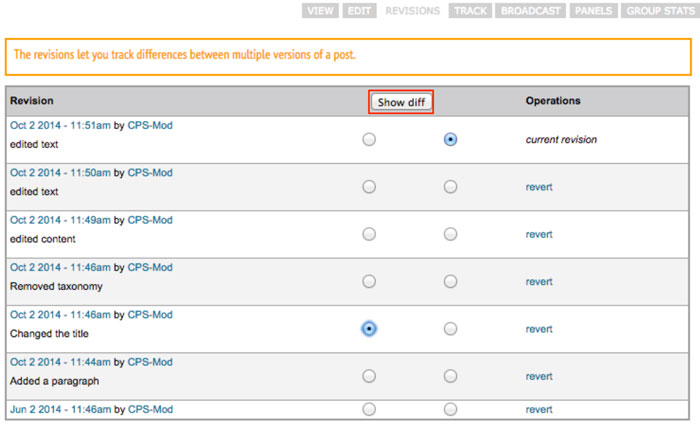Viewport: 700px width, 428px height.
Task: Open the Jun 2 2014 11:46am revision
Action: click(x=60, y=409)
